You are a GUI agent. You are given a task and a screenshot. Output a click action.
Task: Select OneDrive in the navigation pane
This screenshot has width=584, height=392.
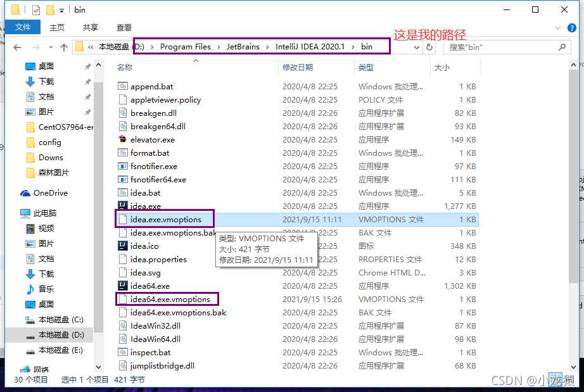pos(50,193)
